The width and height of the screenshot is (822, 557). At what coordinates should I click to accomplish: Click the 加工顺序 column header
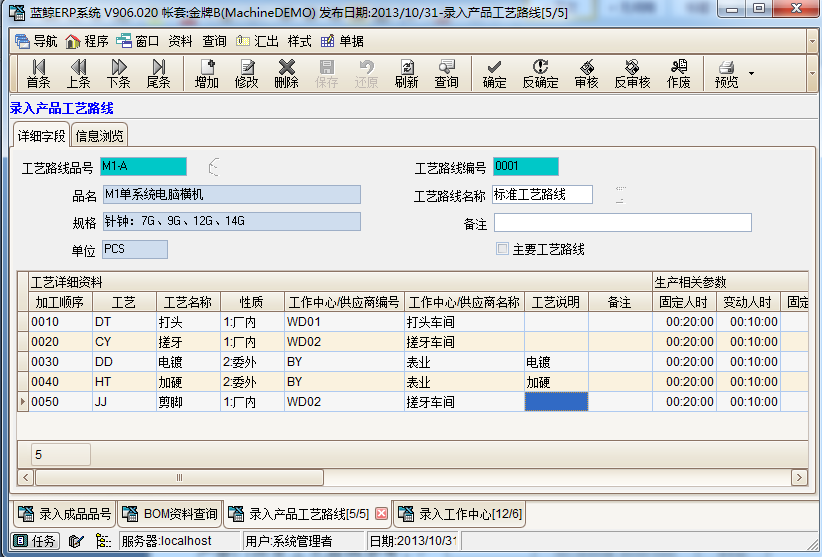click(x=60, y=302)
